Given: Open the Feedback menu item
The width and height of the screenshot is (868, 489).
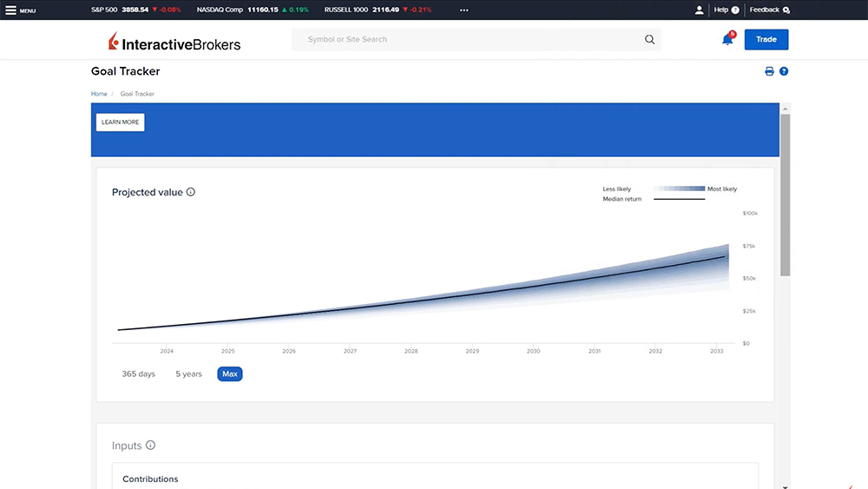Looking at the screenshot, I should pyautogui.click(x=769, y=10).
